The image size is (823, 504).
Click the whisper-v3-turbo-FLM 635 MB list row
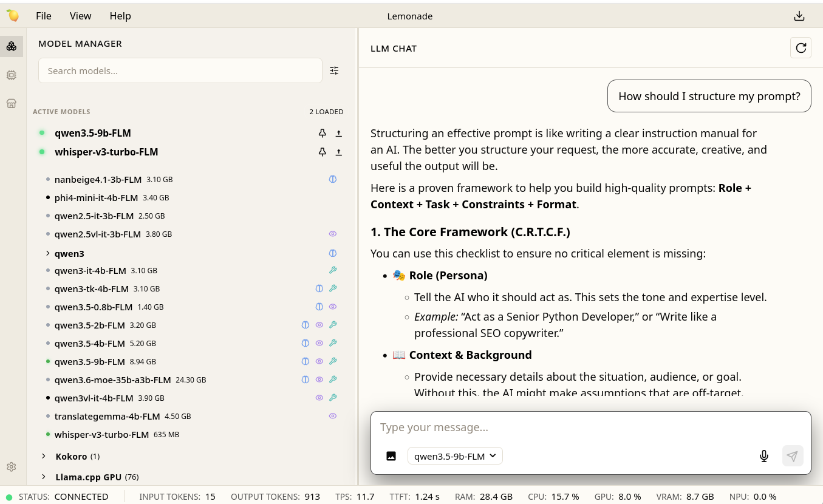point(191,434)
